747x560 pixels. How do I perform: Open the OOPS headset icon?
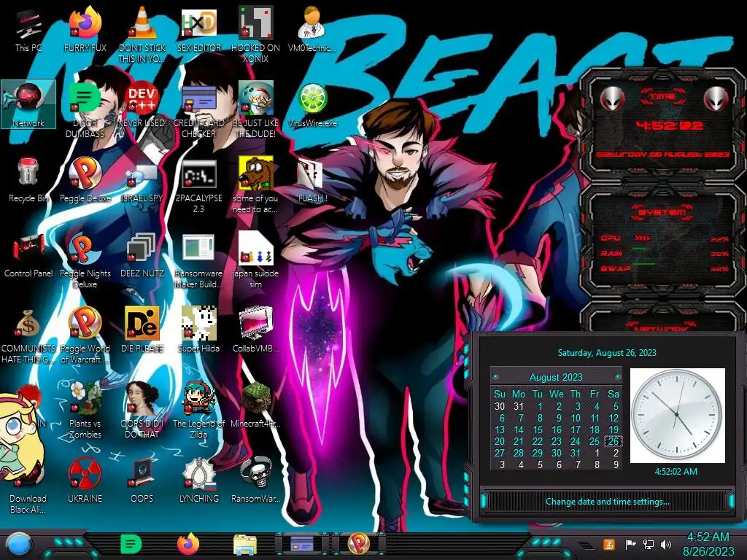point(142,480)
